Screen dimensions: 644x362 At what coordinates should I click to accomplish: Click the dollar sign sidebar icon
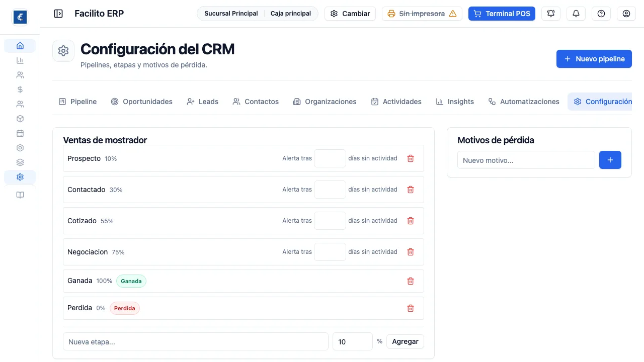coord(20,89)
